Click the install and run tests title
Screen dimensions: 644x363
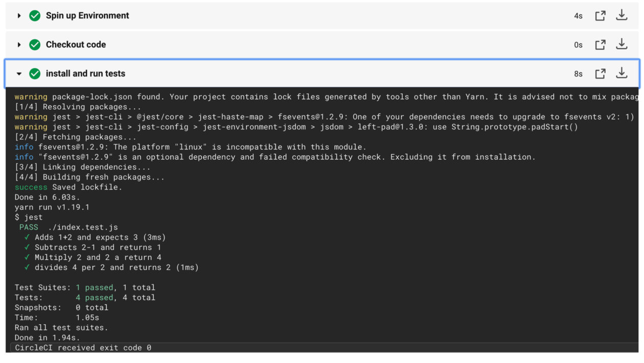click(x=85, y=74)
